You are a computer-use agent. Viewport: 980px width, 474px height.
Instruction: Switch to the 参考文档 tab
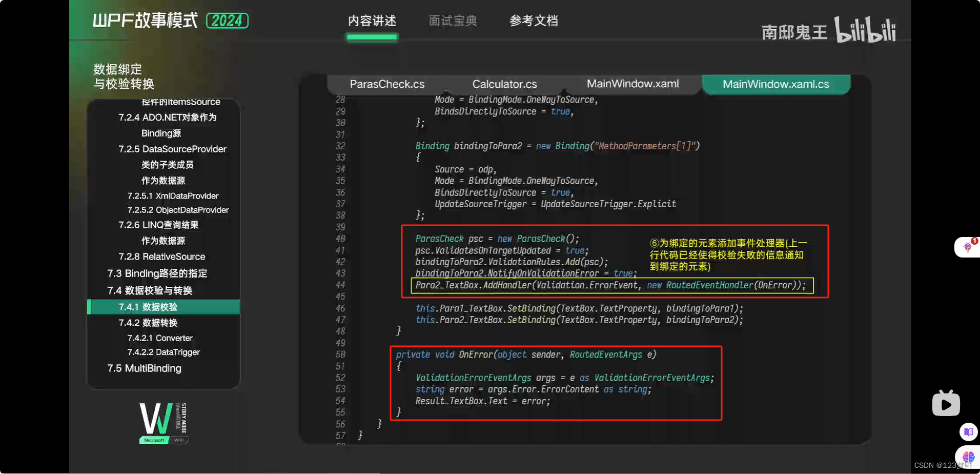(534, 21)
